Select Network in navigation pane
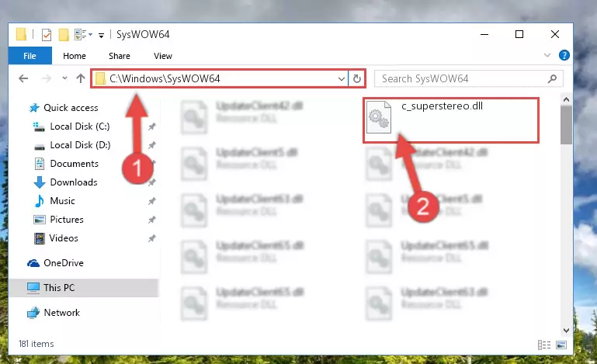Viewport: 597px width, 364px height. click(61, 313)
